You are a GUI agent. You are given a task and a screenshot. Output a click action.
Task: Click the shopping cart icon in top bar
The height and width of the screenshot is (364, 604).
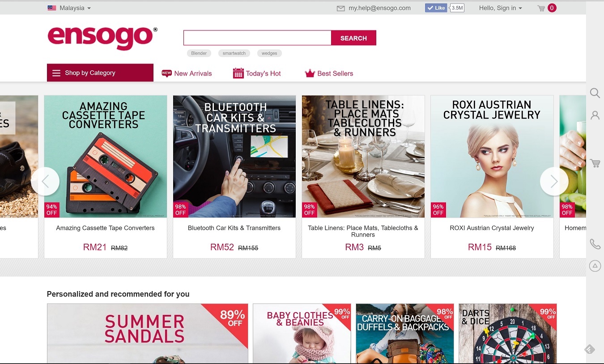541,8
